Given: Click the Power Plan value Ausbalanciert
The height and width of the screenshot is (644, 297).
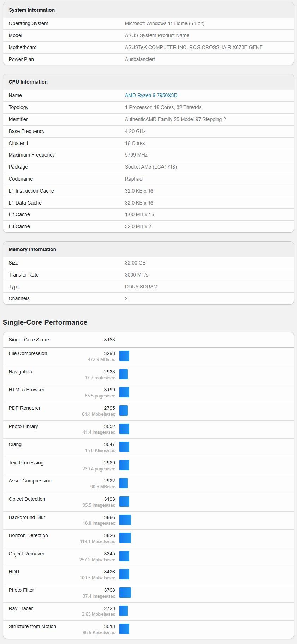Looking at the screenshot, I should [x=140, y=59].
